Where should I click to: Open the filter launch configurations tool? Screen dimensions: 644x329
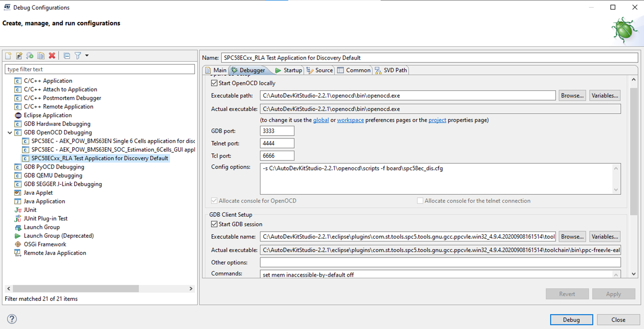click(x=78, y=55)
